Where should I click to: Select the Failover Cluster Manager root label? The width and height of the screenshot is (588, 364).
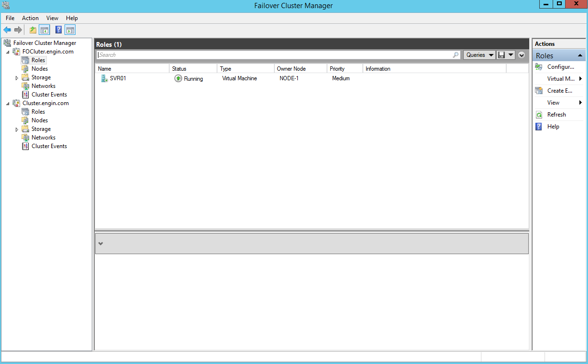(x=44, y=43)
